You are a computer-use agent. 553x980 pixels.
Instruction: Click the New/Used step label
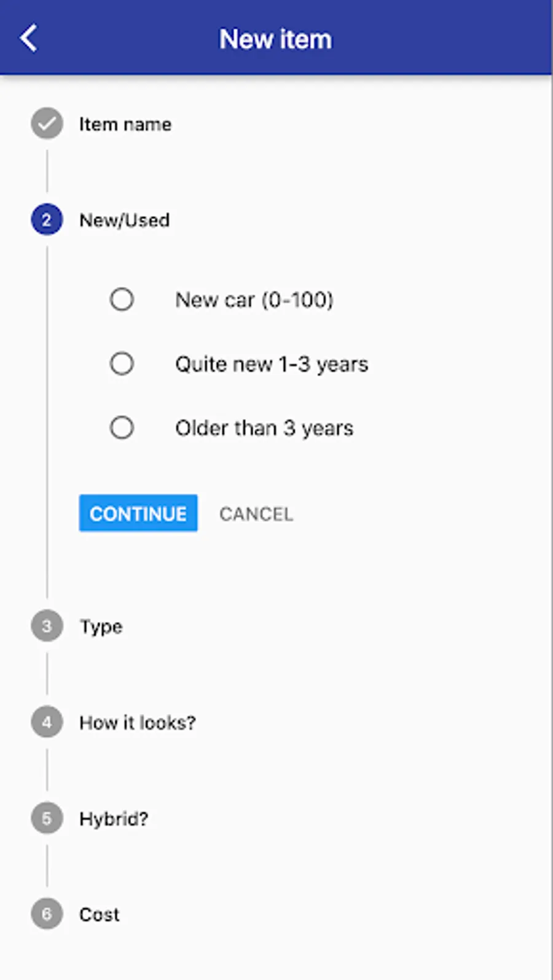point(124,220)
